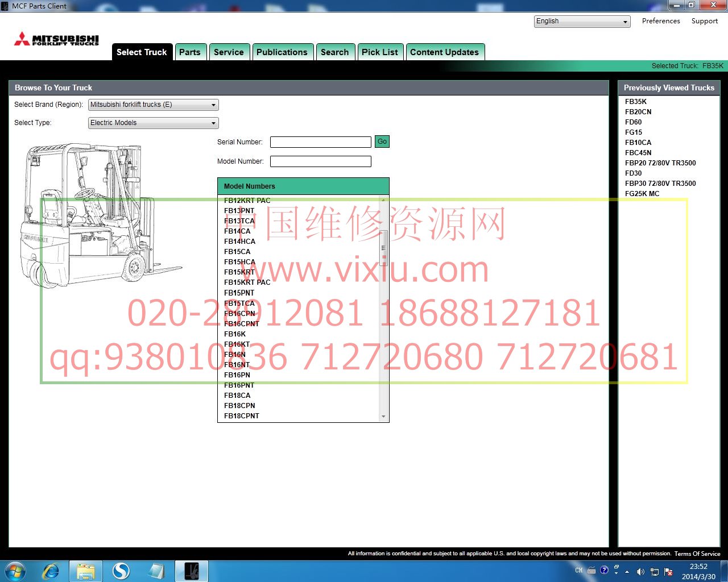Click the Model Number input field
This screenshot has width=728, height=582.
(321, 161)
